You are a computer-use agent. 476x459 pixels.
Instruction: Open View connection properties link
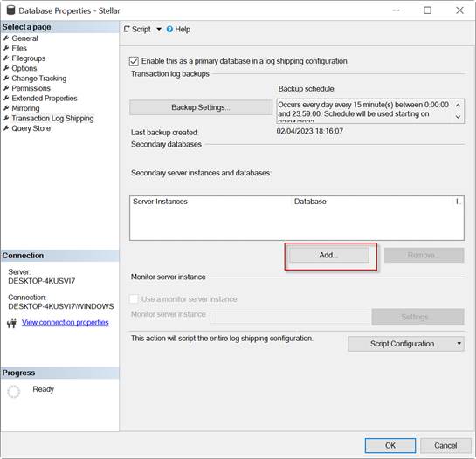pyautogui.click(x=66, y=323)
